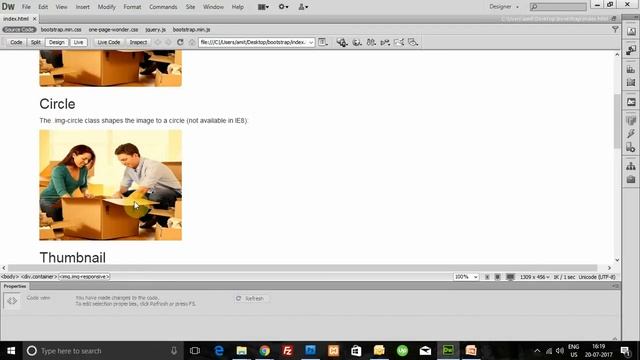Open the Databases panel icon
The width and height of the screenshot is (640, 360).
(x=631, y=120)
